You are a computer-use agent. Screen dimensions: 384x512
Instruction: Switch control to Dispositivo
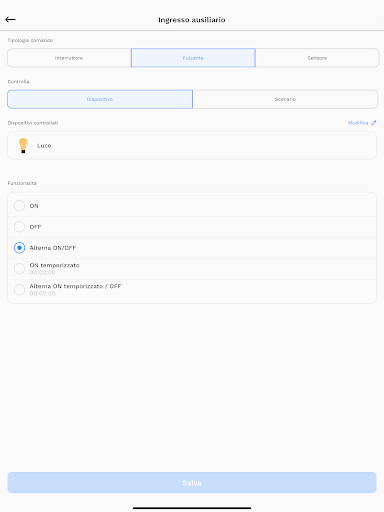(x=100, y=99)
